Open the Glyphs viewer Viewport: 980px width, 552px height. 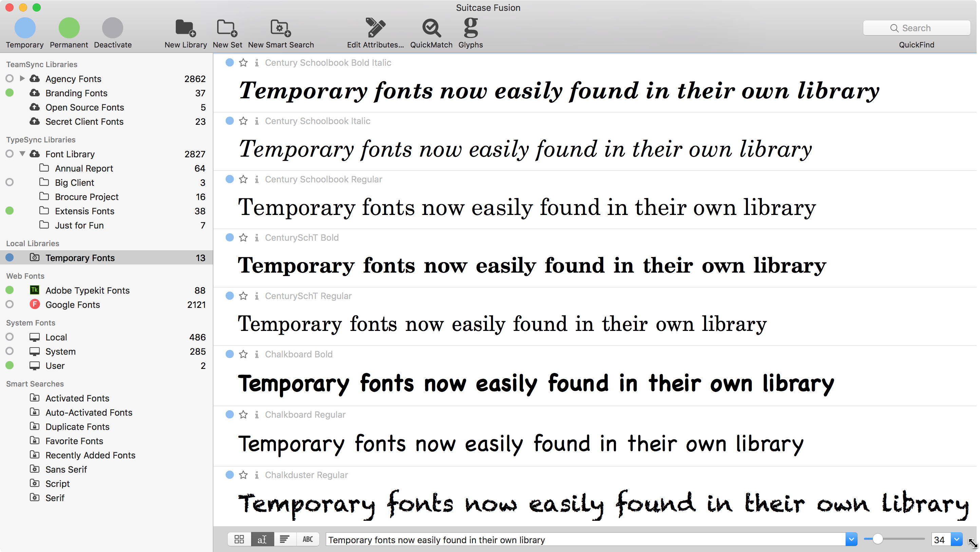[x=470, y=28]
